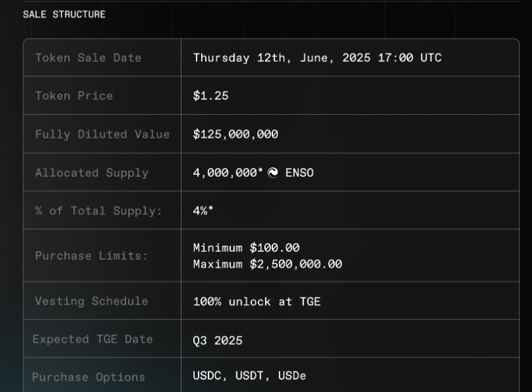Click the % of Total Supply label
Image resolution: width=532 pixels, height=392 pixels.
(x=99, y=211)
